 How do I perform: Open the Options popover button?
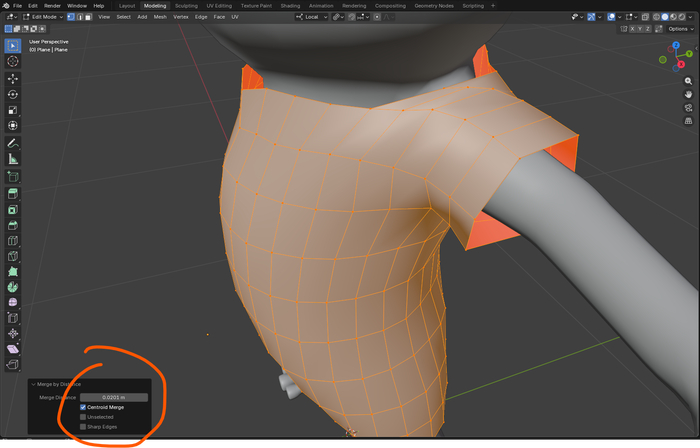coord(680,29)
